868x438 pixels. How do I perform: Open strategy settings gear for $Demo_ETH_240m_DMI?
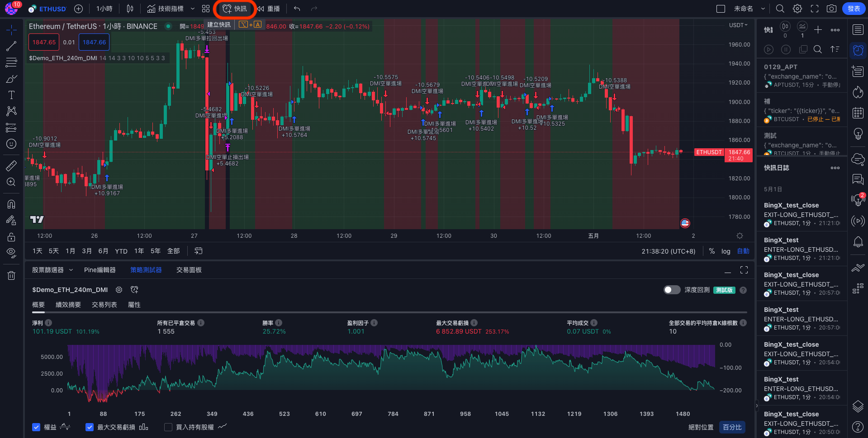pyautogui.click(x=119, y=290)
